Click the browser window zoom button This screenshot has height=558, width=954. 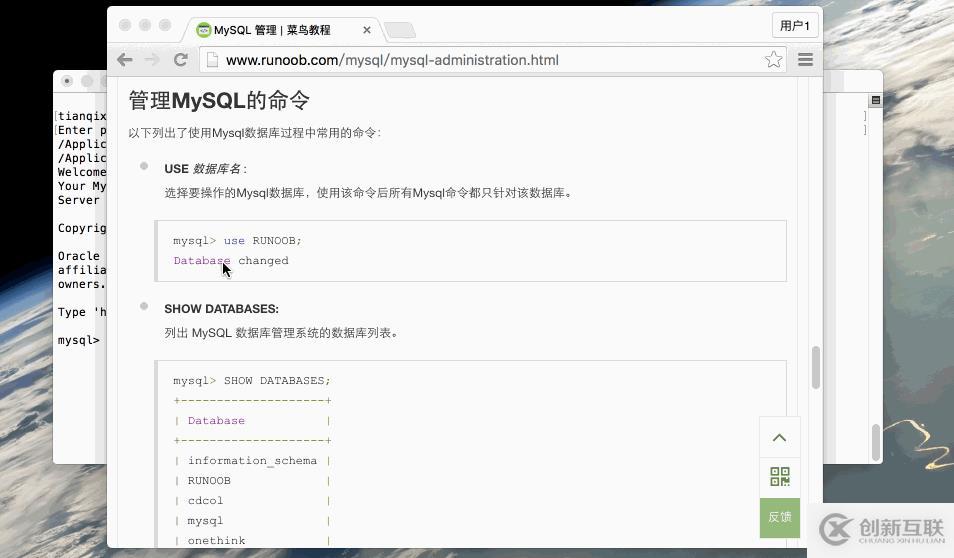pos(165,25)
